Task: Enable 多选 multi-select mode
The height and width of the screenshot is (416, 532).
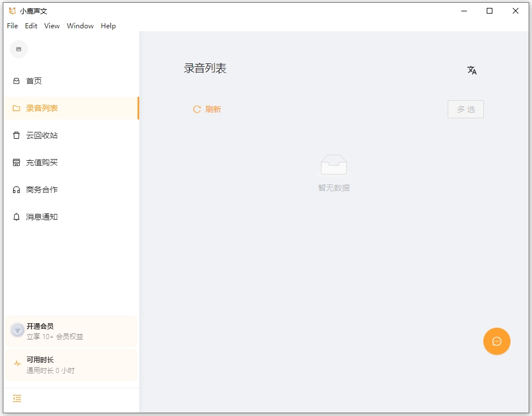Action: point(465,109)
